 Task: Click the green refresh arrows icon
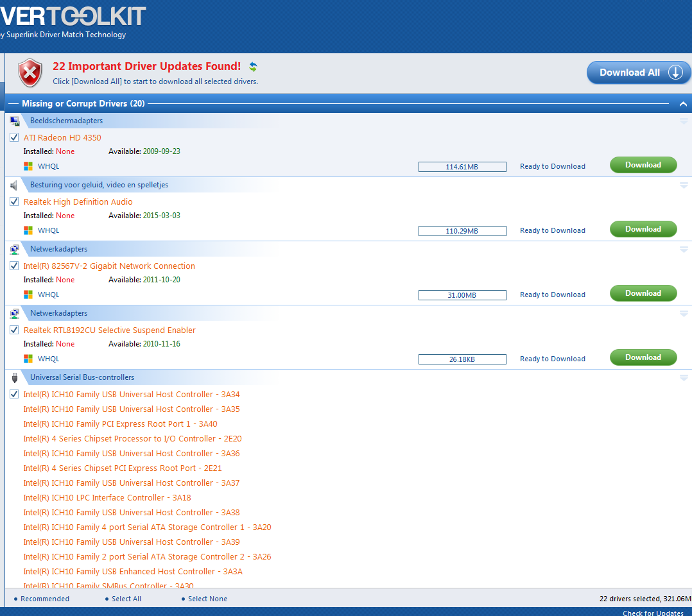point(253,67)
